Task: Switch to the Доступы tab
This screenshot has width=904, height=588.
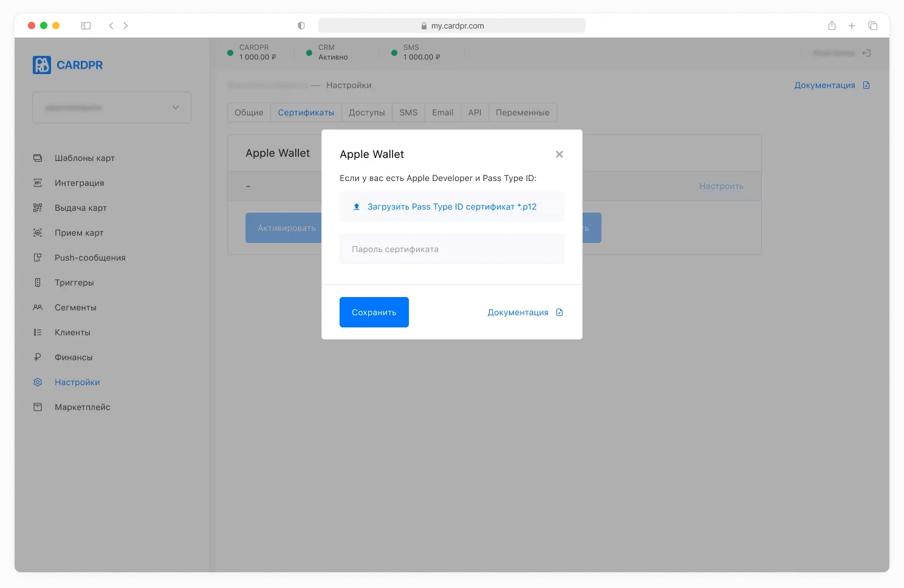Action: (367, 112)
